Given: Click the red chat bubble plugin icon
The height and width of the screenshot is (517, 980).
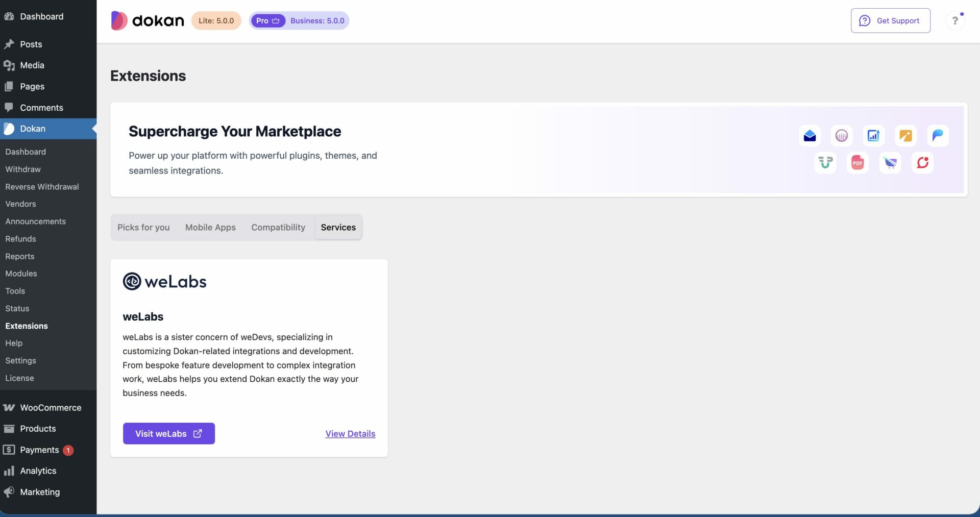Looking at the screenshot, I should point(922,163).
